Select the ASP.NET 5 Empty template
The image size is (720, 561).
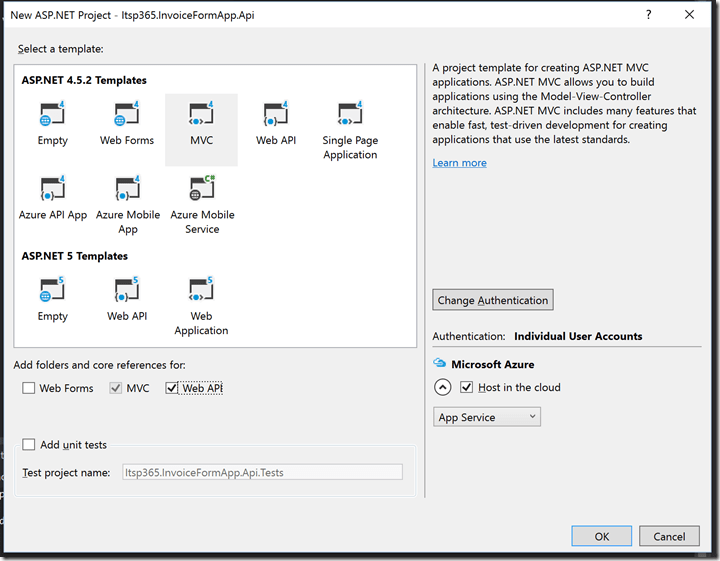(53, 299)
